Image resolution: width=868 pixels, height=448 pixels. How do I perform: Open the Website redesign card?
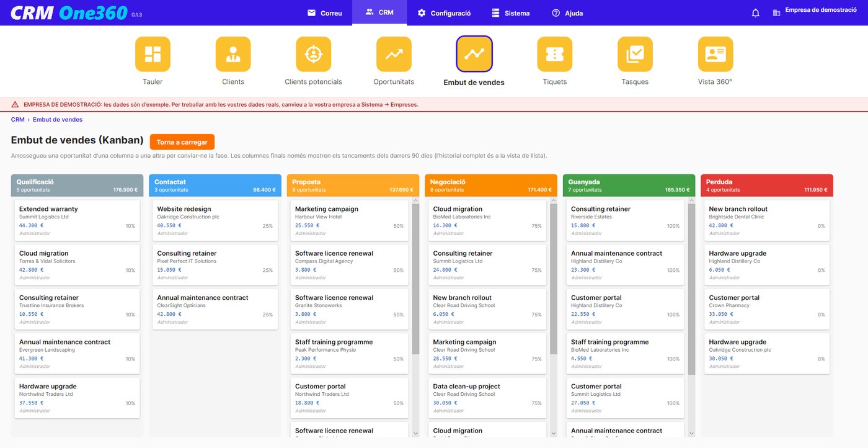point(215,221)
